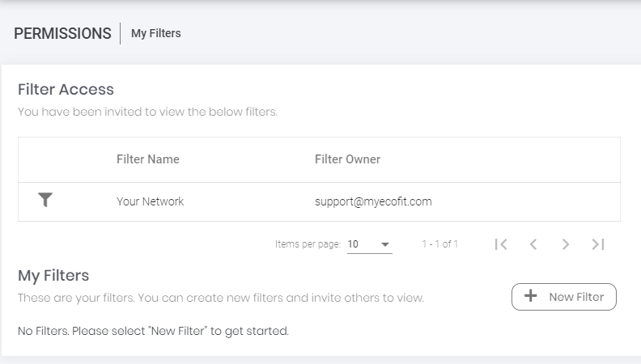Click the Filter Access section heading
The image size is (641, 364).
(x=66, y=90)
